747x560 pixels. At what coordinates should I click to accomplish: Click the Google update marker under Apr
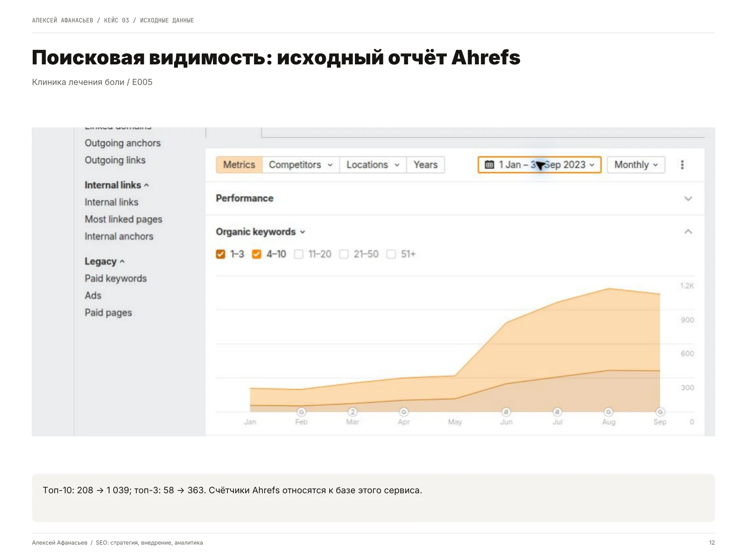(404, 412)
